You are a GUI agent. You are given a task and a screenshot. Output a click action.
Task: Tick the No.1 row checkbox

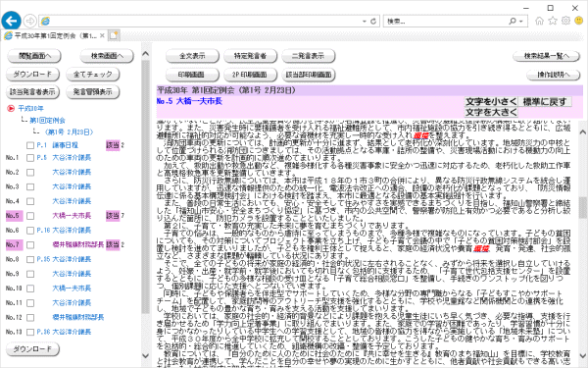[30, 158]
